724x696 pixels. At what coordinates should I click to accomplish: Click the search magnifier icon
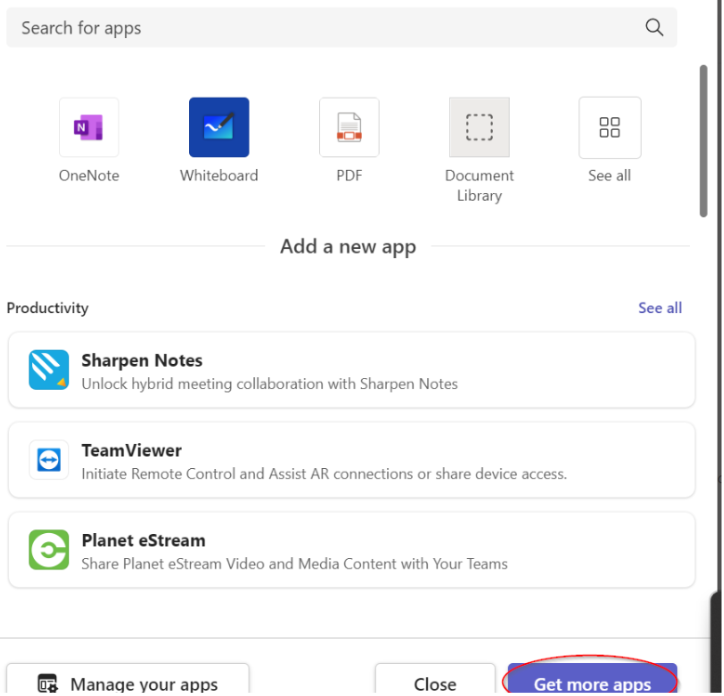654,28
